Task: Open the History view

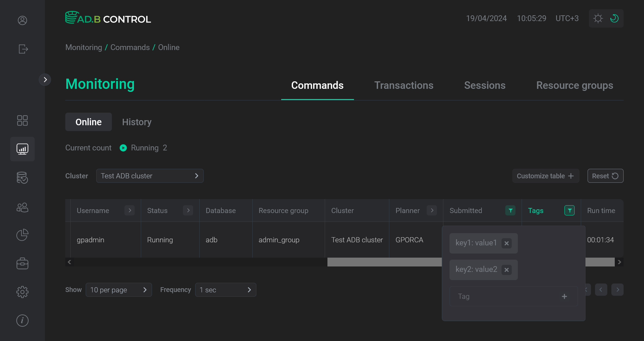Action: pos(137,122)
